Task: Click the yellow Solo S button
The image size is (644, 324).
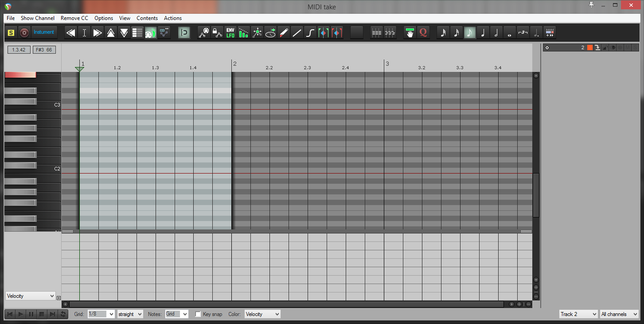Action: coord(11,32)
